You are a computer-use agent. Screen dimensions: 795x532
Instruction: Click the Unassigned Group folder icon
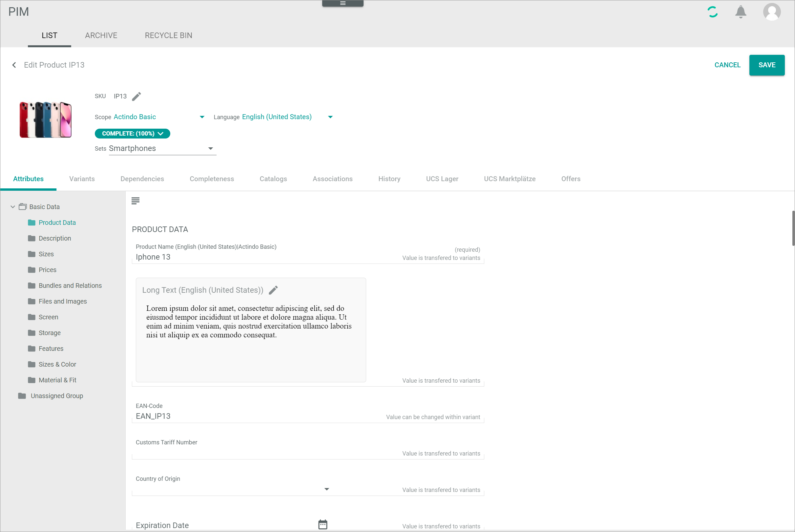[22, 396]
